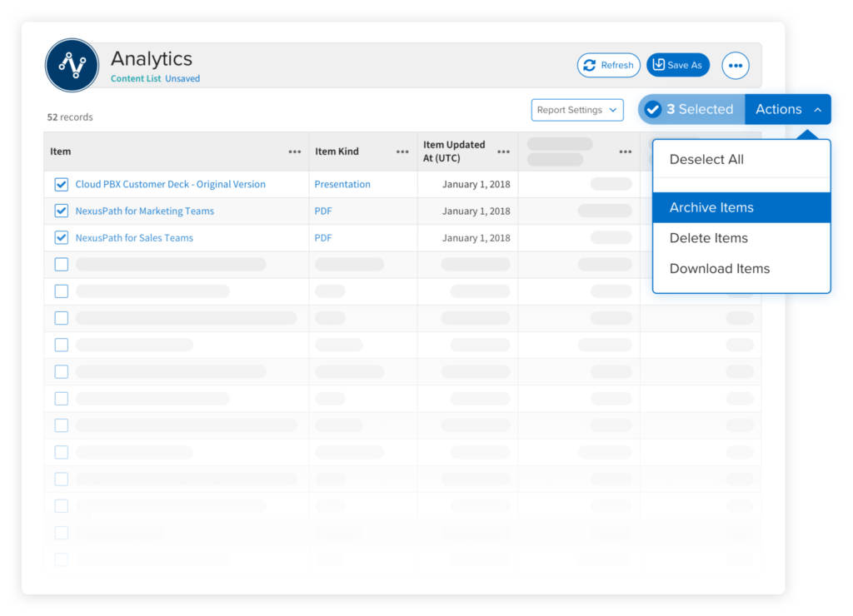Open the Item Kind column options ellipsis
This screenshot has height=616, width=853.
[402, 152]
